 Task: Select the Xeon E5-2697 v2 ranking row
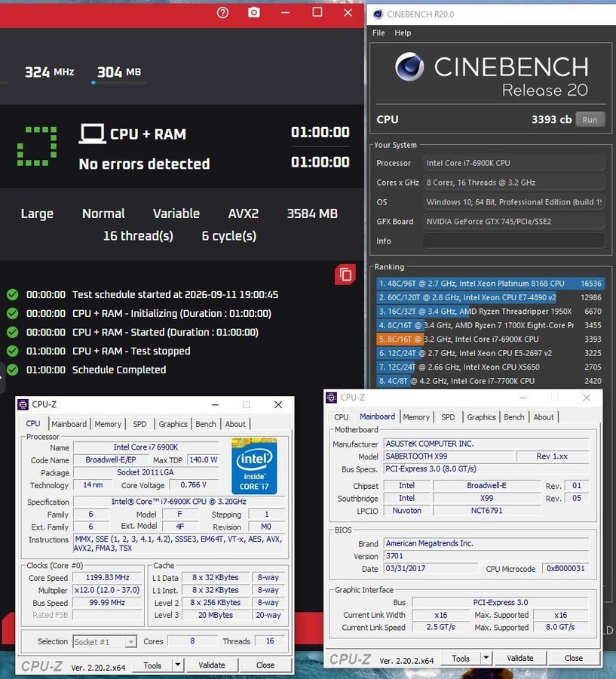coord(489,353)
